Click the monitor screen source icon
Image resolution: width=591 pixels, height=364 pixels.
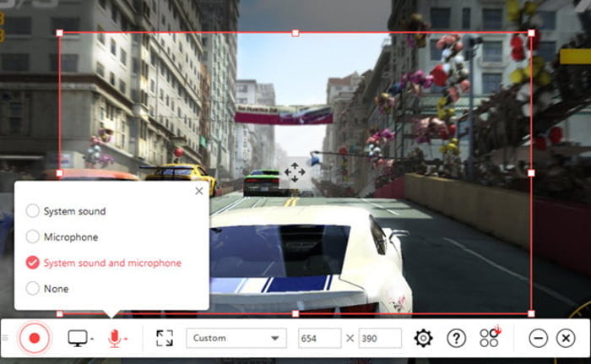[78, 339]
